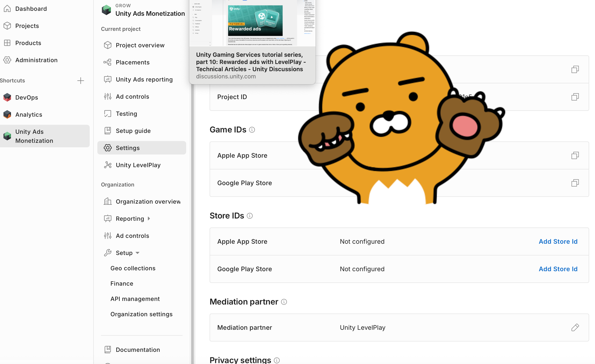Image resolution: width=595 pixels, height=364 pixels.
Task: Edit the Mediation partner with pencil icon
Action: click(x=575, y=328)
